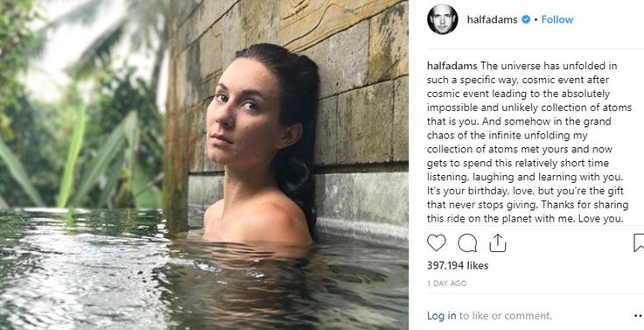Save the post with the bookmark icon

(x=639, y=242)
